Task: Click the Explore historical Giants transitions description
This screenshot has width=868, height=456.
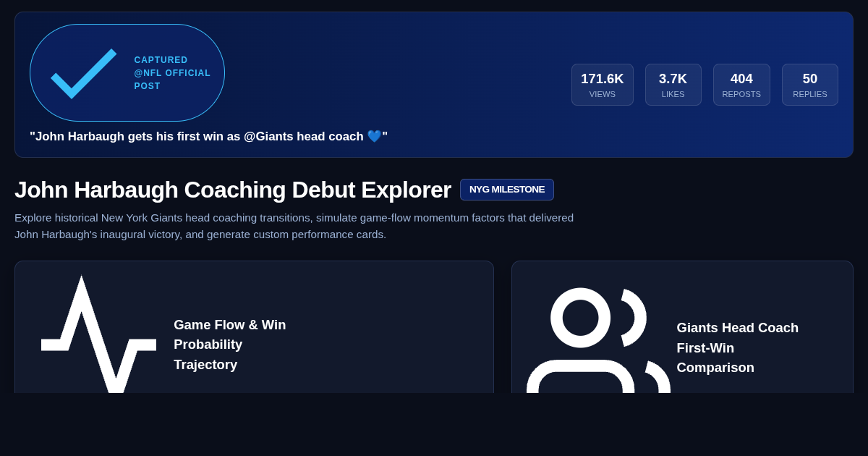Action: click(294, 226)
